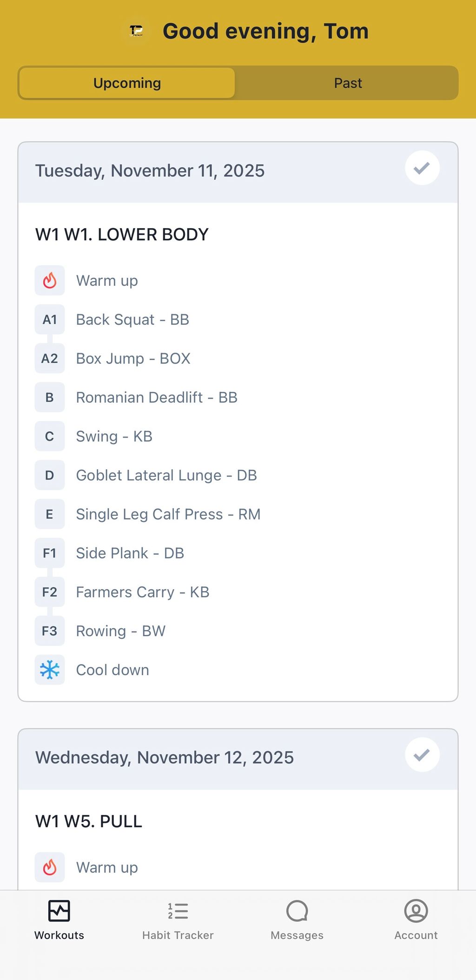Open the Back Squat - BB exercise
This screenshot has height=980, width=476.
click(x=132, y=320)
